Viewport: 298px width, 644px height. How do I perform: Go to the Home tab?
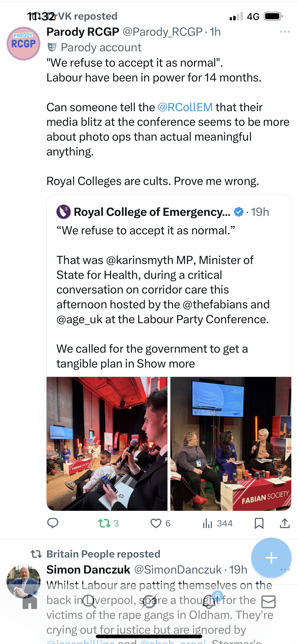(x=30, y=602)
